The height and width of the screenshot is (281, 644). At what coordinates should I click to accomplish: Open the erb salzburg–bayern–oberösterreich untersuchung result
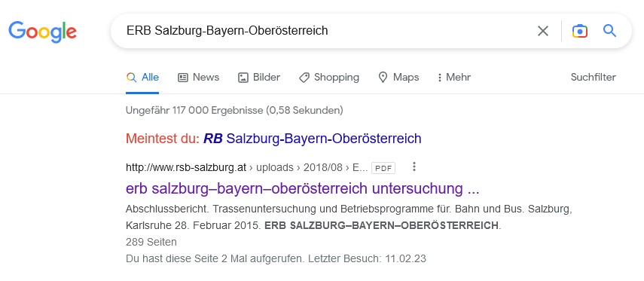pyautogui.click(x=303, y=188)
